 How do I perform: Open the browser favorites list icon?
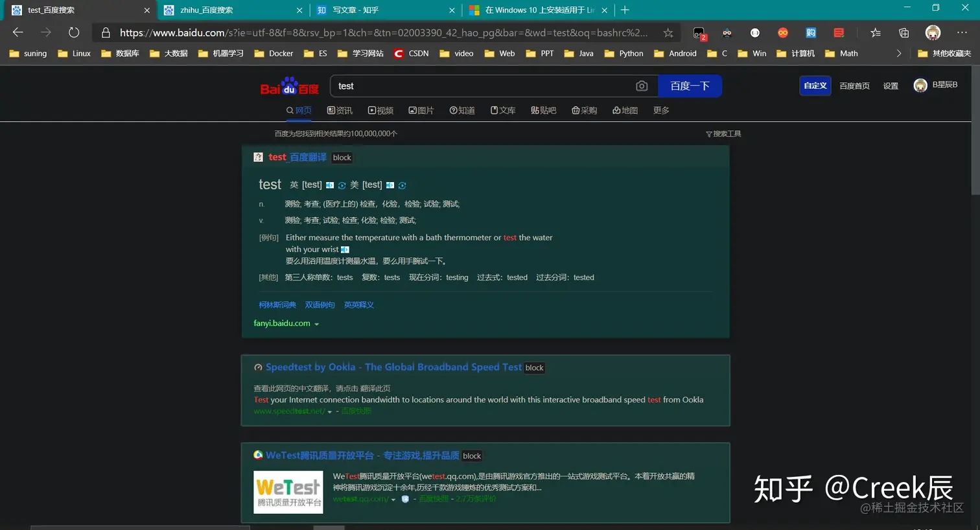876,32
